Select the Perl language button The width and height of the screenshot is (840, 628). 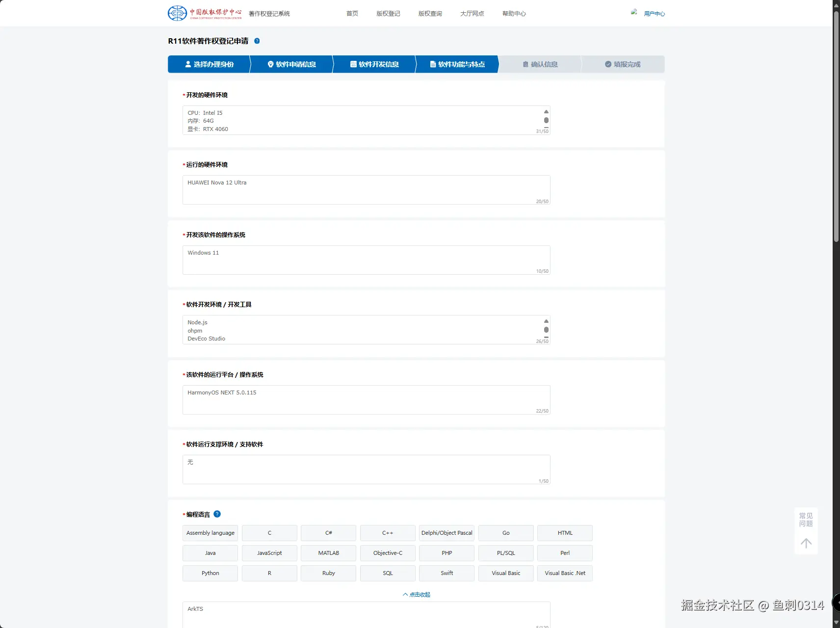tap(565, 553)
